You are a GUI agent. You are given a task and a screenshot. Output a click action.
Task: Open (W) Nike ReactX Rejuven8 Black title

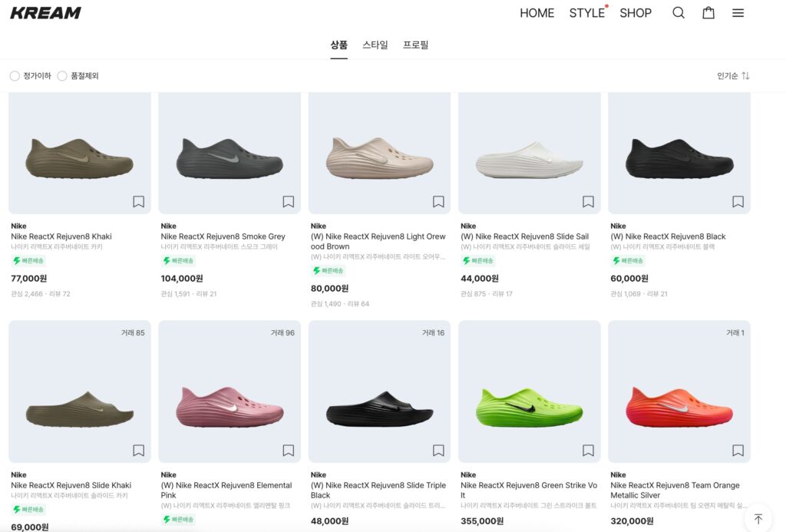click(669, 236)
